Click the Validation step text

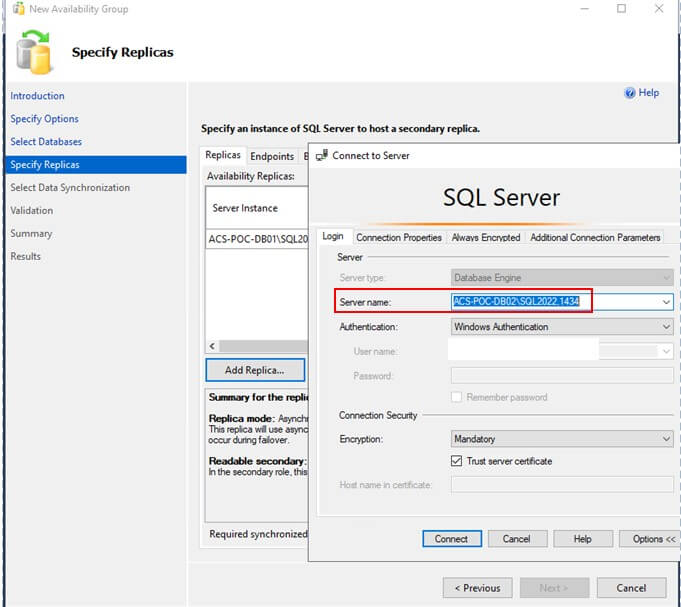[32, 211]
